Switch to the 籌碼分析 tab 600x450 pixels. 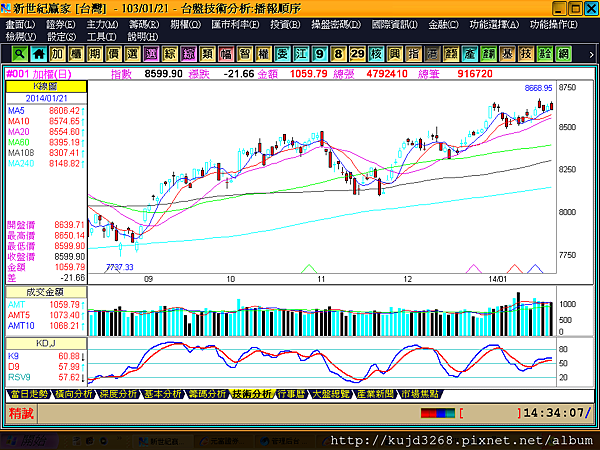(x=208, y=394)
